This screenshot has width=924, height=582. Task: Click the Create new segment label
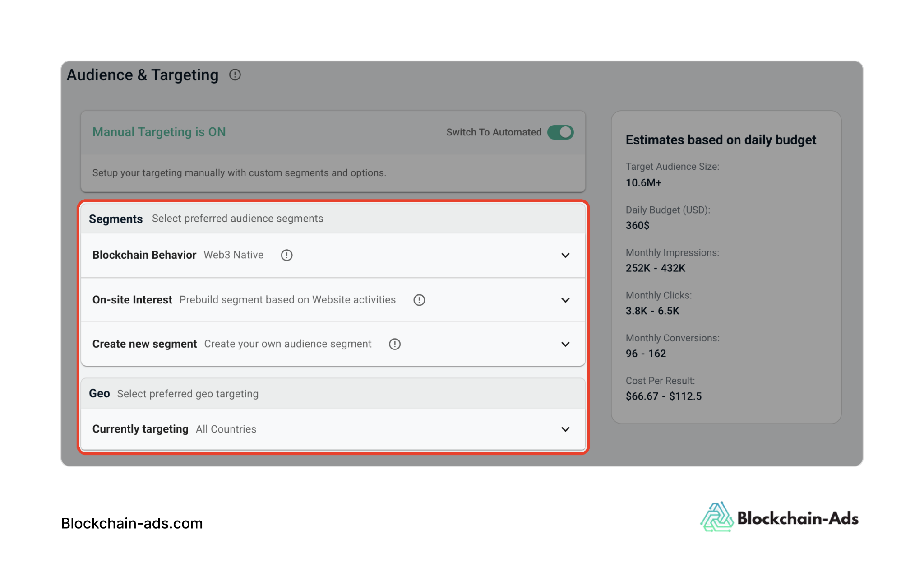144,344
